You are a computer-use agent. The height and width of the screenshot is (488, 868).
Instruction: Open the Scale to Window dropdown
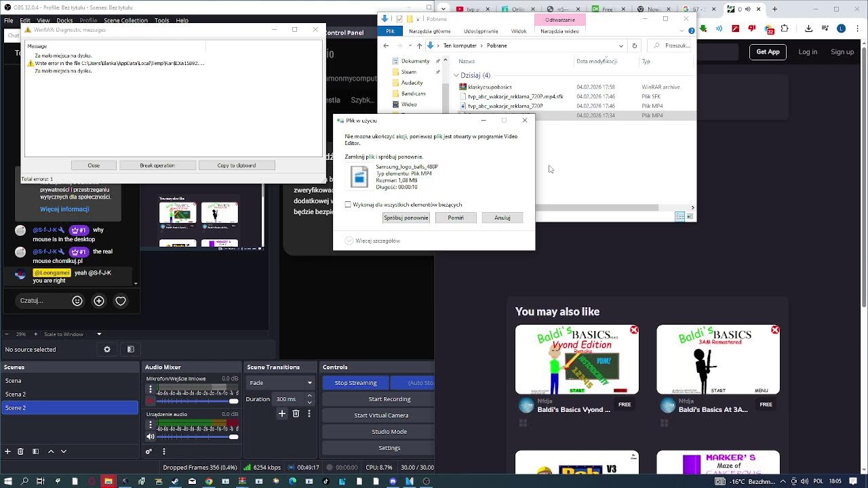[x=99, y=334]
